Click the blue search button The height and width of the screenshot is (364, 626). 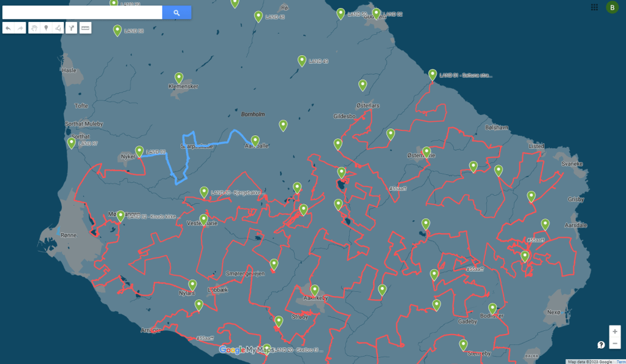[176, 12]
